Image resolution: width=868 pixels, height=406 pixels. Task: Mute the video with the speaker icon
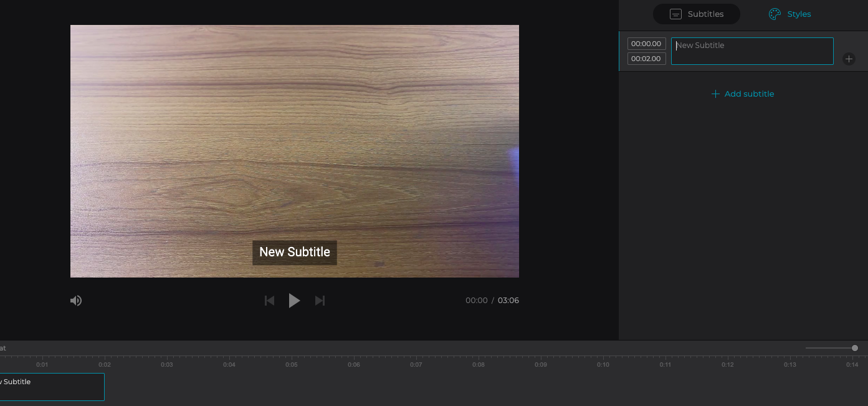(76, 301)
